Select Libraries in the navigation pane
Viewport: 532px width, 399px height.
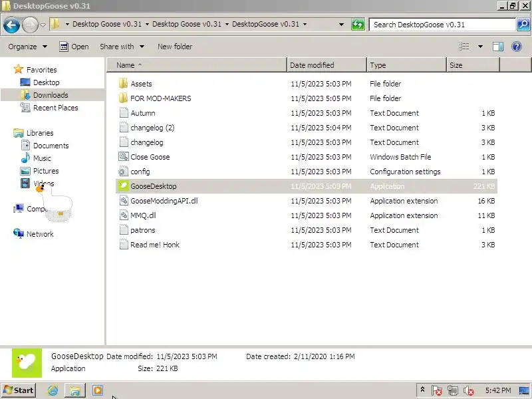(x=40, y=132)
